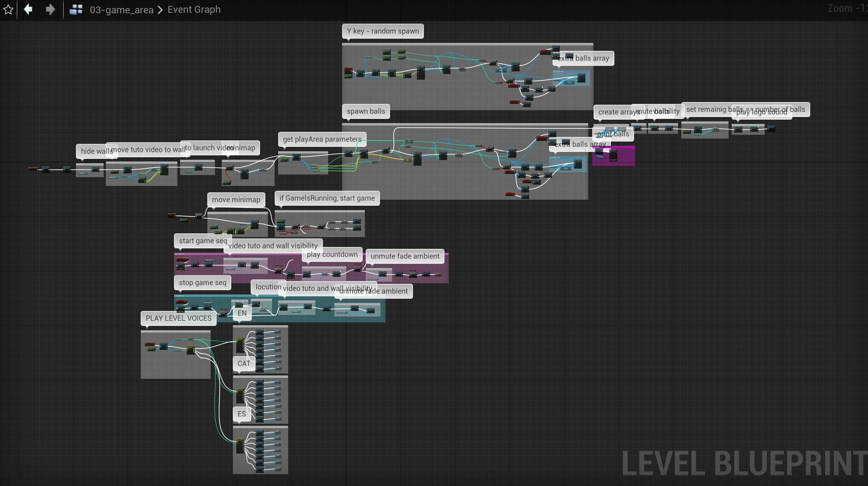This screenshot has height=486, width=868.
Task: Click the 'CAT' voices comment label
Action: point(243,364)
